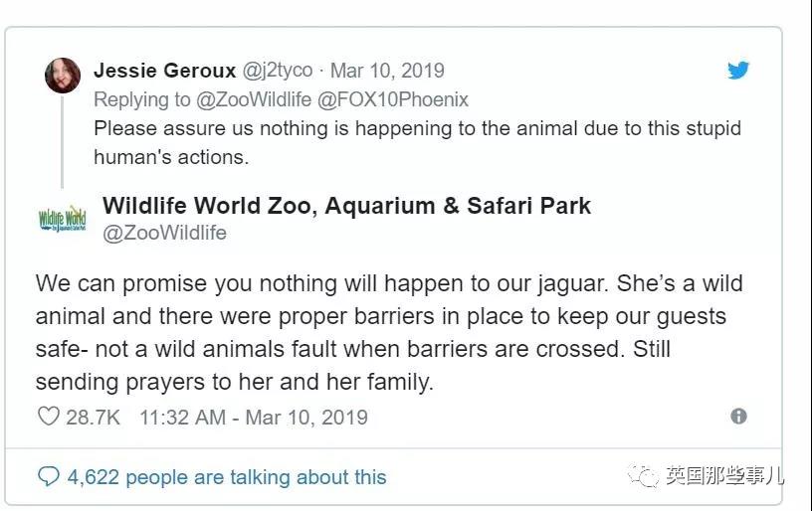Click Jessie Geroux's profile picture
Screen dimensions: 812x511
[x=63, y=77]
